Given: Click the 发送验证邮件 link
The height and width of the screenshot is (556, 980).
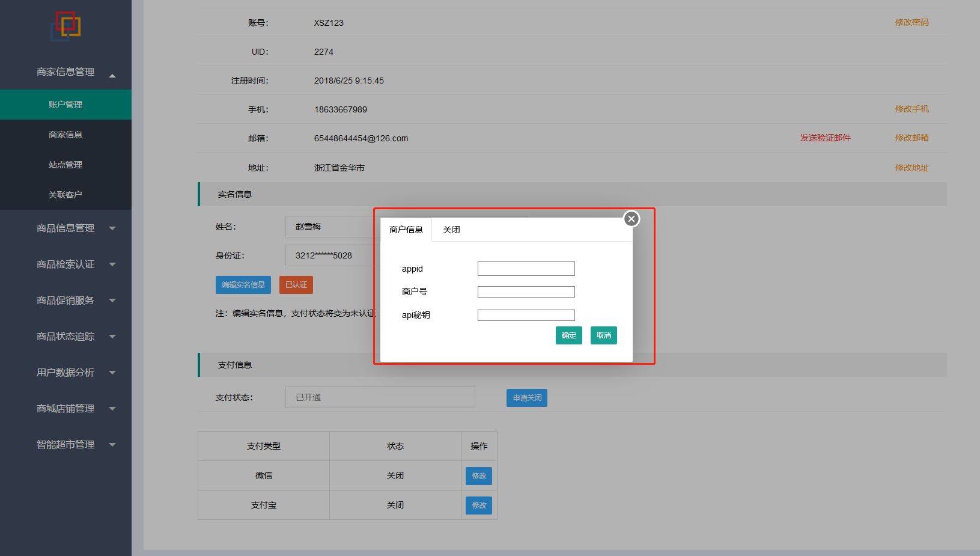Looking at the screenshot, I should click(825, 138).
